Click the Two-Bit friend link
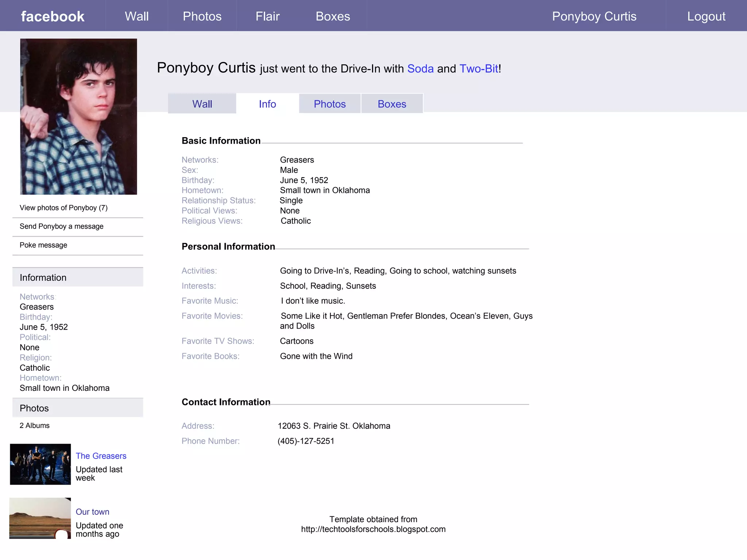This screenshot has height=560, width=747. click(x=479, y=69)
